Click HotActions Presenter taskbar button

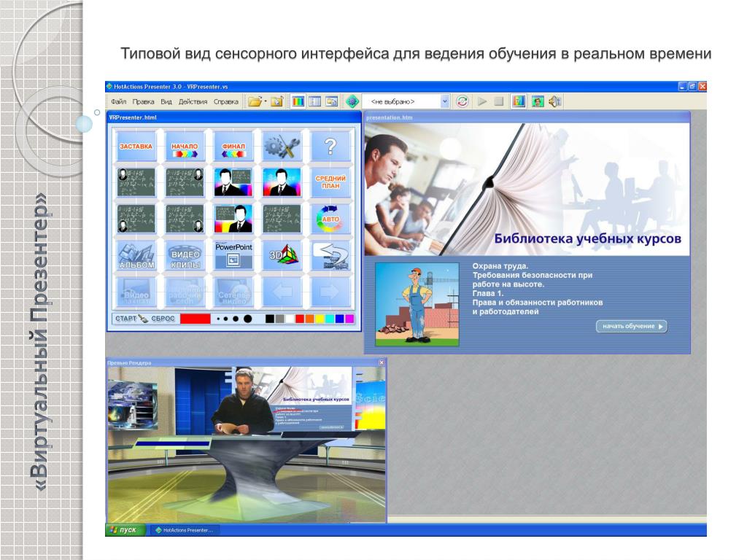(185, 530)
